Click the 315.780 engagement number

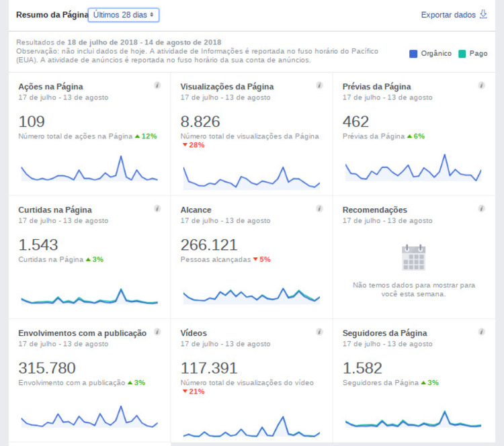tap(47, 368)
